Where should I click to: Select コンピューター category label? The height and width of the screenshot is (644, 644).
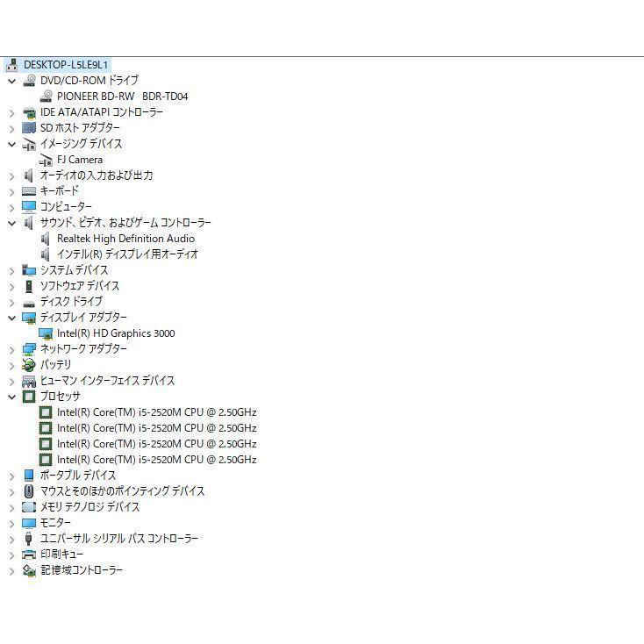click(x=66, y=206)
